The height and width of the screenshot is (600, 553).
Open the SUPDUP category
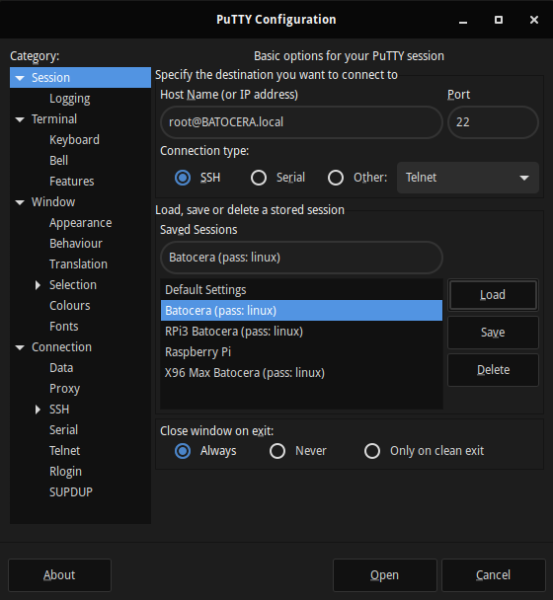click(71, 492)
